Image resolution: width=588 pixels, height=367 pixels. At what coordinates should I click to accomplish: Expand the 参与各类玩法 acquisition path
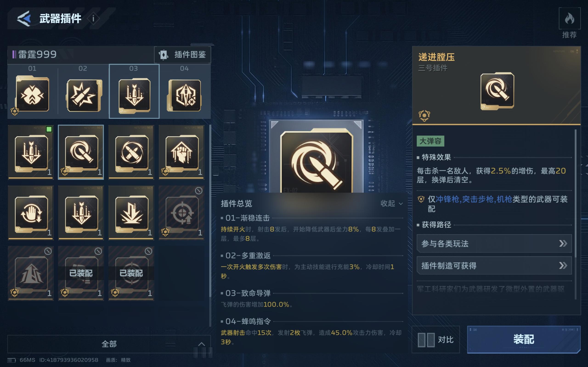[494, 243]
